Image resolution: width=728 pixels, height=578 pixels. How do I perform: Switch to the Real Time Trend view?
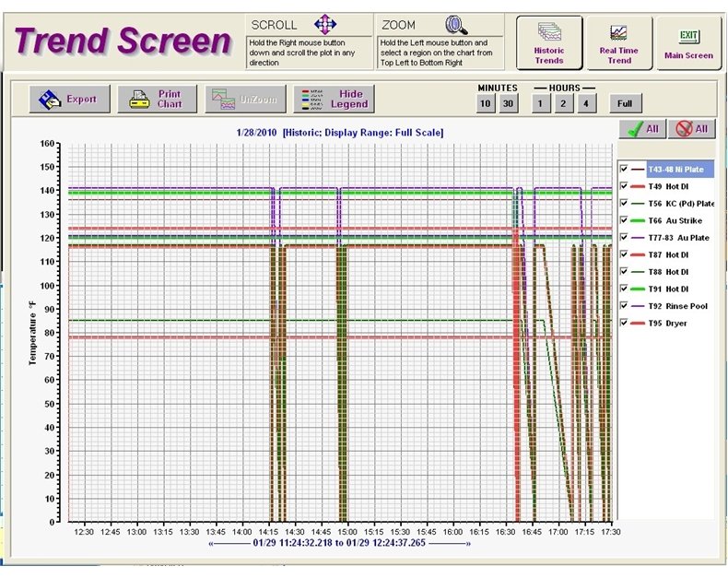(619, 43)
